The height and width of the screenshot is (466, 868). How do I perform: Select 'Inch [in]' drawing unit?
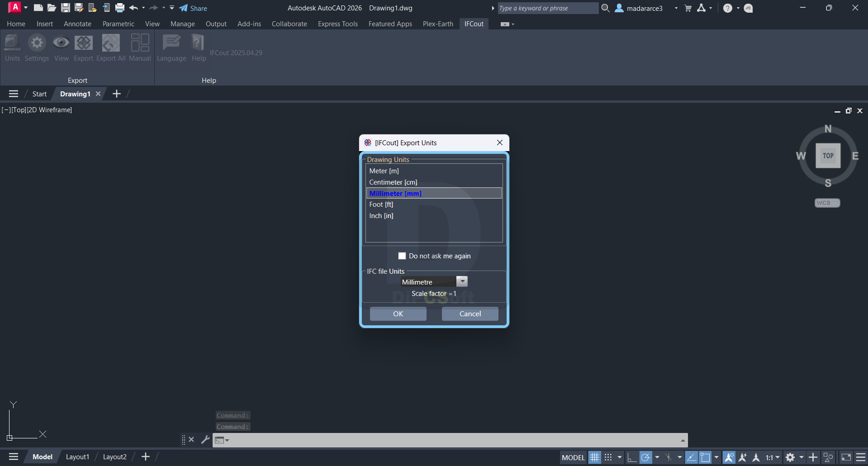[x=434, y=216]
